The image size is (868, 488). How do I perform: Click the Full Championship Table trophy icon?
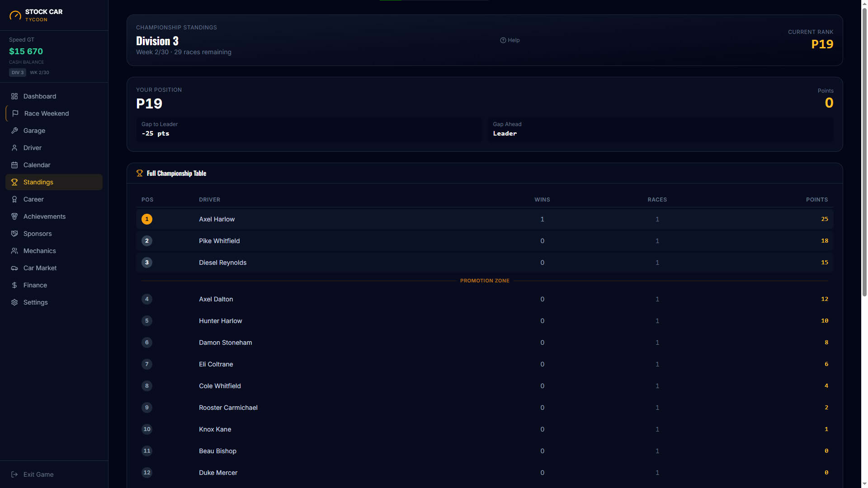[x=140, y=173]
